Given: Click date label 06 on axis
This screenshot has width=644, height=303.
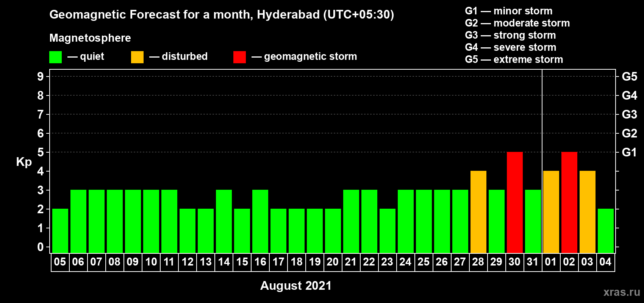Looking at the screenshot, I should click(78, 262).
